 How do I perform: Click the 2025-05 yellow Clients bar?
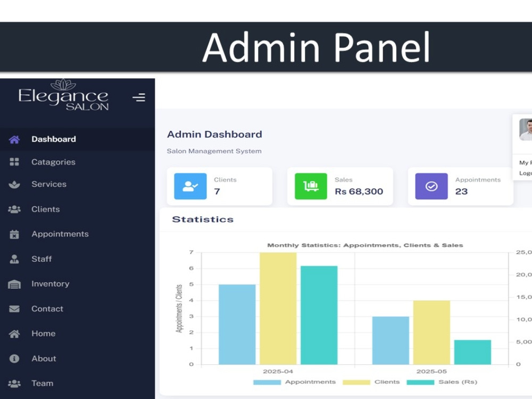432,332
